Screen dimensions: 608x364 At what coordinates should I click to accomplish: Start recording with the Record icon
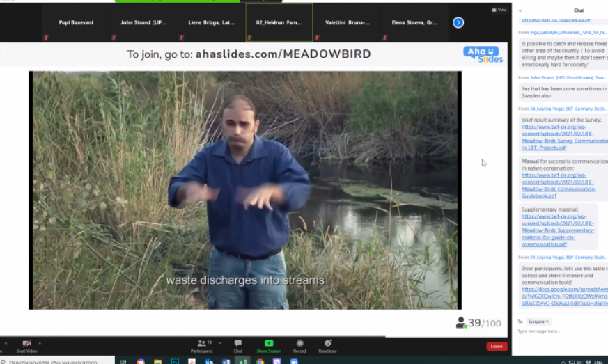299,343
